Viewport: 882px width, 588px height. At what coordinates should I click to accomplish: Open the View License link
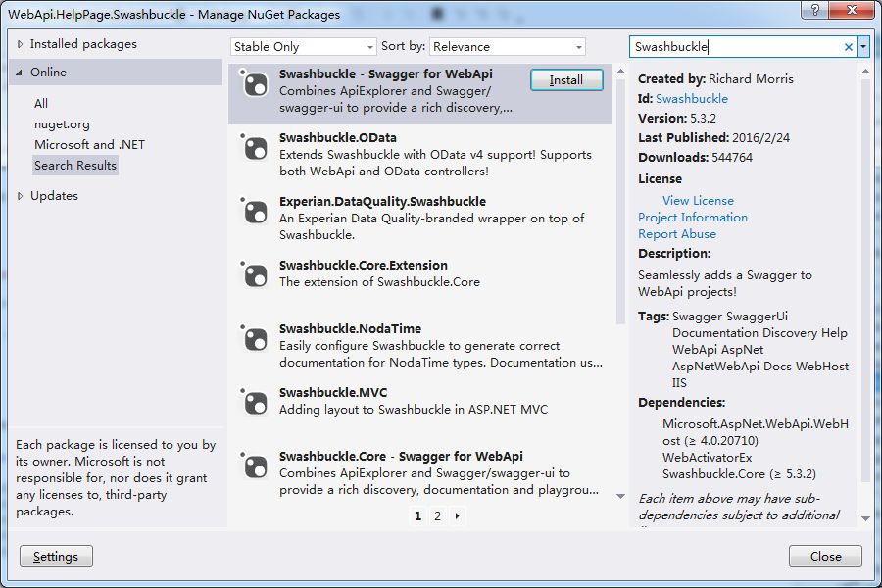click(698, 200)
